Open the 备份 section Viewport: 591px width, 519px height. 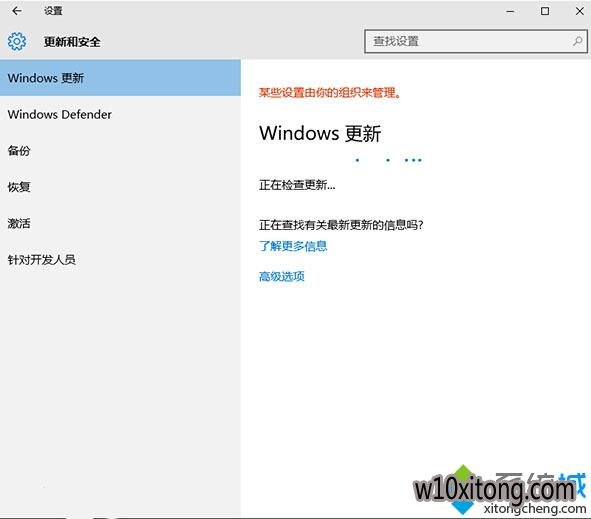tap(120, 150)
